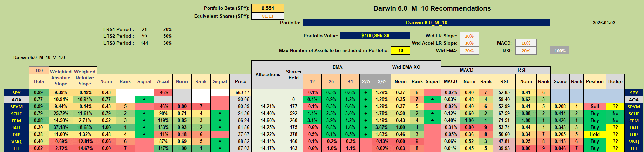
Task: Click the MACD weight 10% cell
Action: coord(526,43)
